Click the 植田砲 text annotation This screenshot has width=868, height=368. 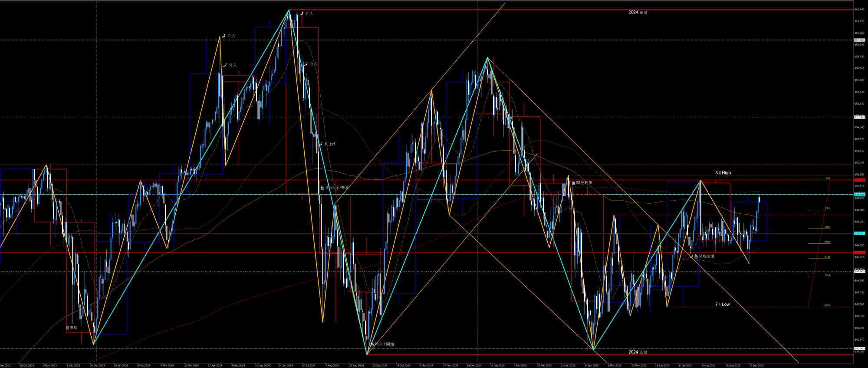tap(72, 328)
